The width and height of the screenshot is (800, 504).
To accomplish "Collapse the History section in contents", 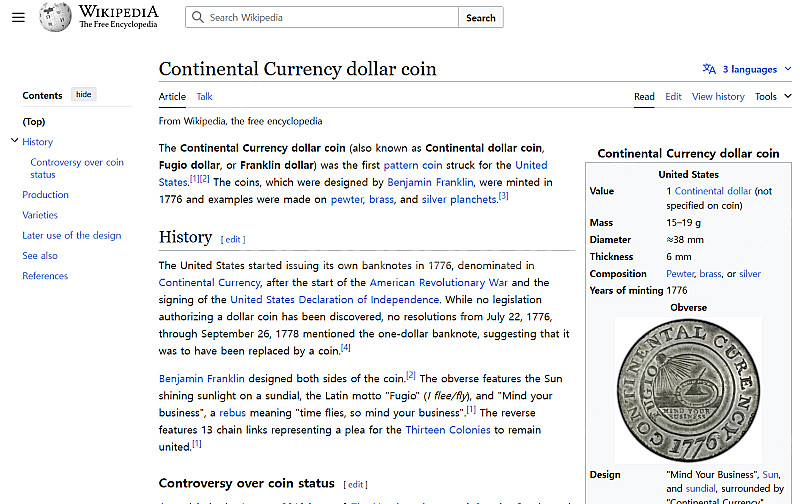I will coord(14,141).
